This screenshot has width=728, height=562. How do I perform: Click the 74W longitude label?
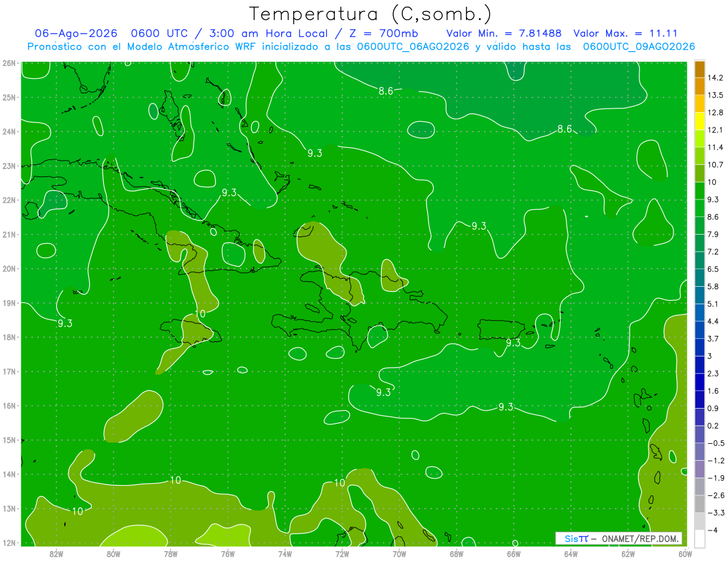pyautogui.click(x=285, y=554)
